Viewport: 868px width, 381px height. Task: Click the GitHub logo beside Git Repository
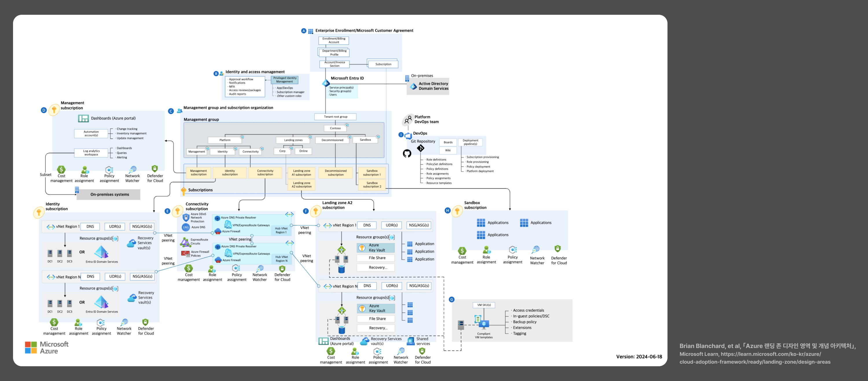pyautogui.click(x=407, y=154)
